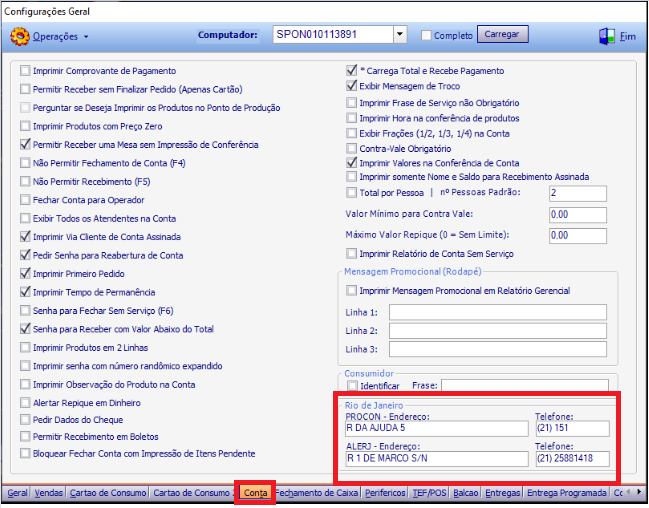Viewport: 649px width, 508px height.
Task: Check Imprimir Frase de Serviço não Obrigatório
Action: point(351,102)
